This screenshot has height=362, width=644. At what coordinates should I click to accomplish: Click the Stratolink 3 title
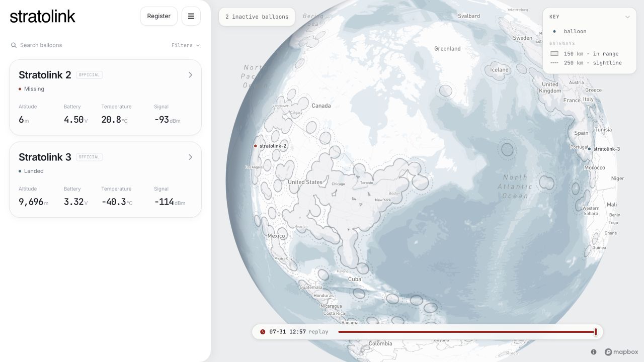click(x=45, y=157)
